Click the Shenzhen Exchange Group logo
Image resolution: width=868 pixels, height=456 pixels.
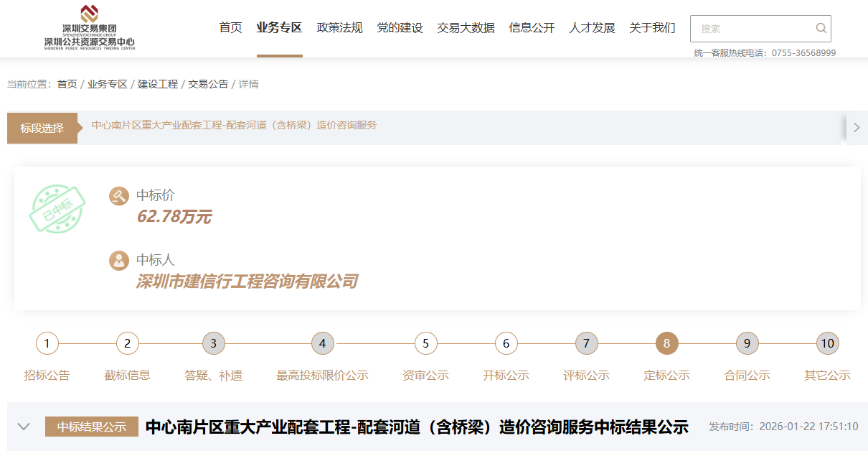click(89, 28)
